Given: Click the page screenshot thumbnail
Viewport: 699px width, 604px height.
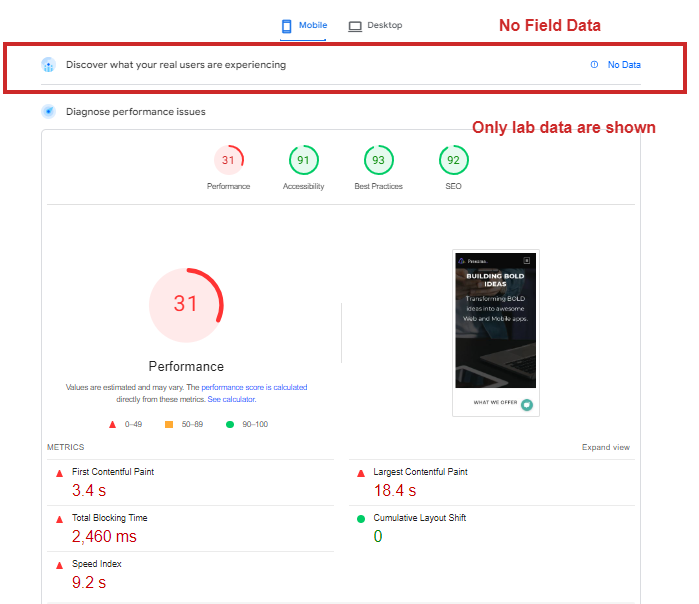Looking at the screenshot, I should coord(496,333).
